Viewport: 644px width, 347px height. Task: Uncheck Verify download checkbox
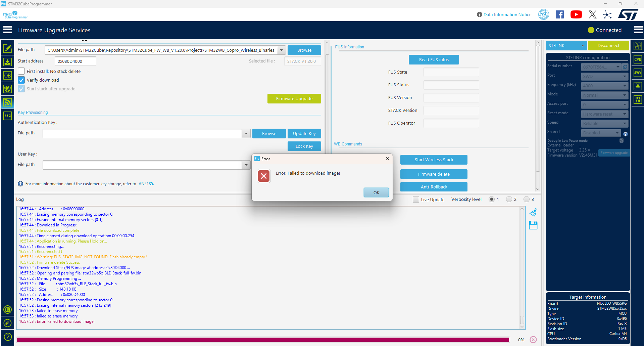21,80
